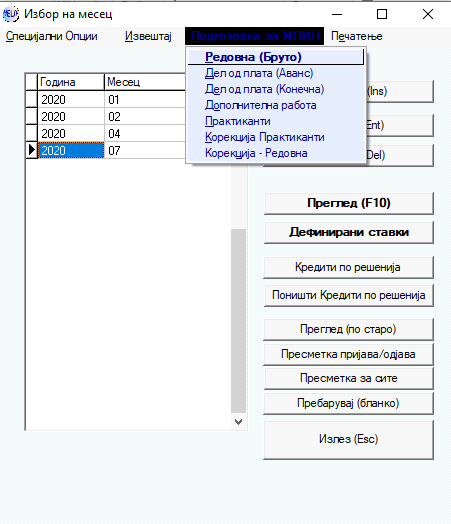
Task: Run Пресметка за сите
Action: (349, 378)
